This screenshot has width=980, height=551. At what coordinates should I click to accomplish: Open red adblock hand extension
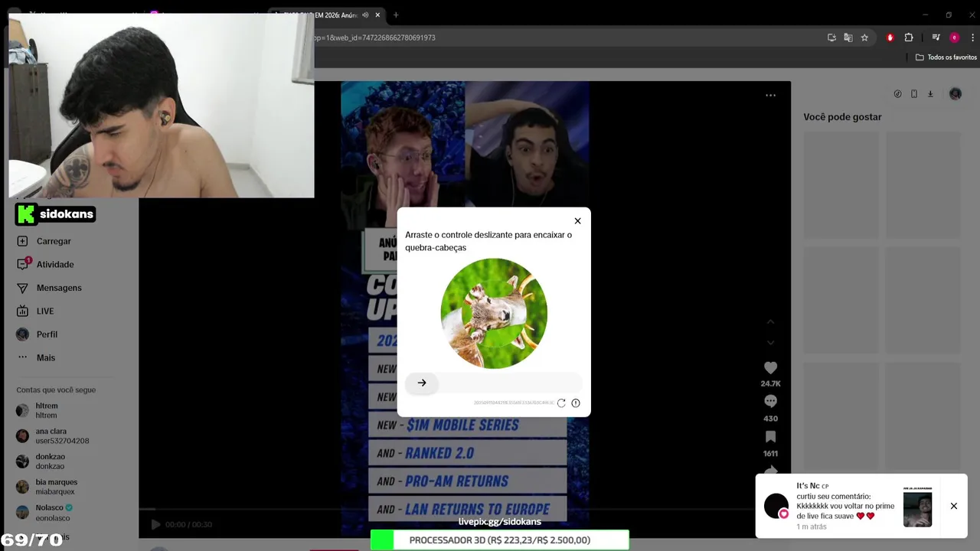click(890, 37)
